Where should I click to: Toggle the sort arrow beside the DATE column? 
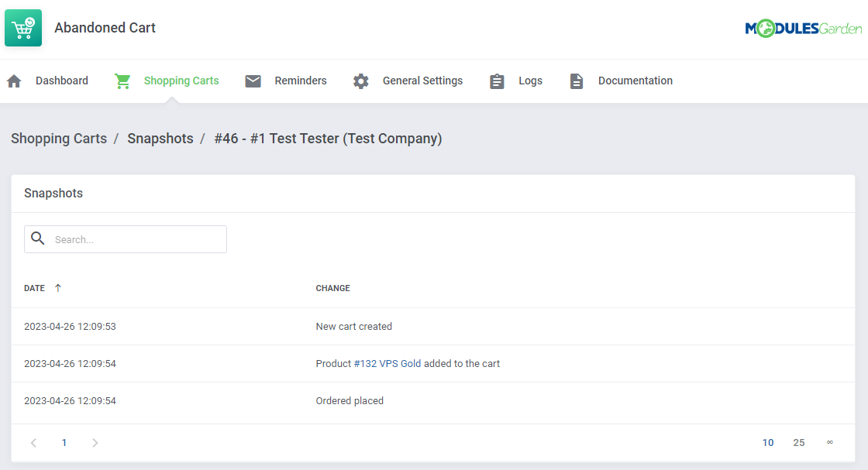[x=58, y=288]
